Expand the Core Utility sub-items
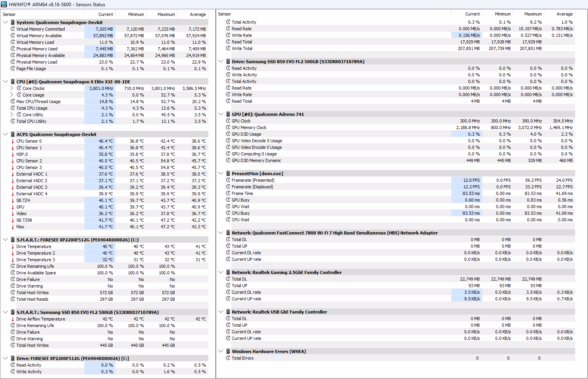588x379 pixels. pyautogui.click(x=12, y=115)
